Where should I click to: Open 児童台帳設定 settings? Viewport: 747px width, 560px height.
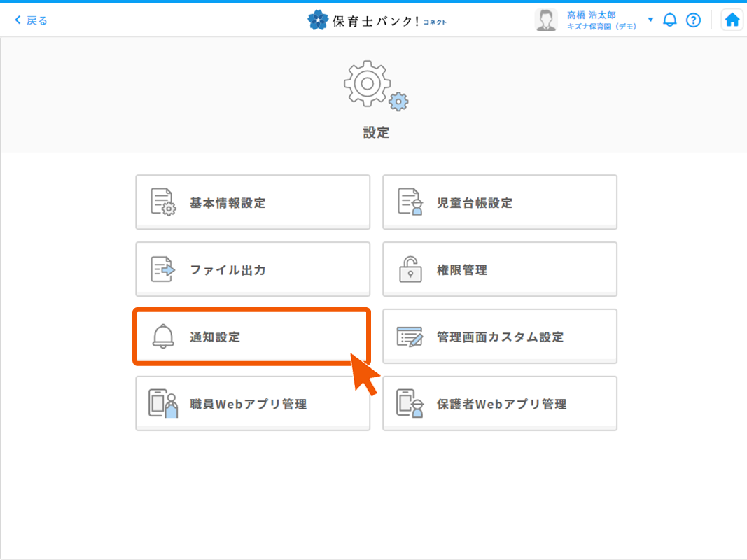tap(500, 202)
